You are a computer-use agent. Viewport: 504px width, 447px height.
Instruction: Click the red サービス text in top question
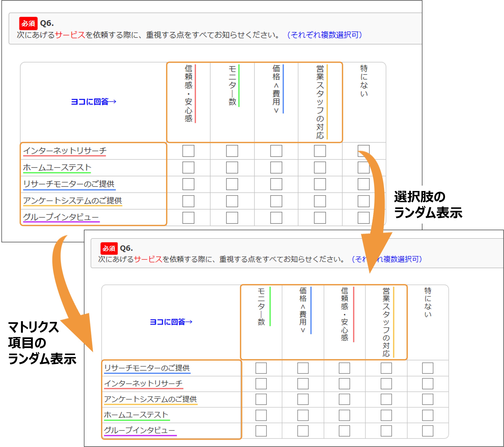point(70,35)
